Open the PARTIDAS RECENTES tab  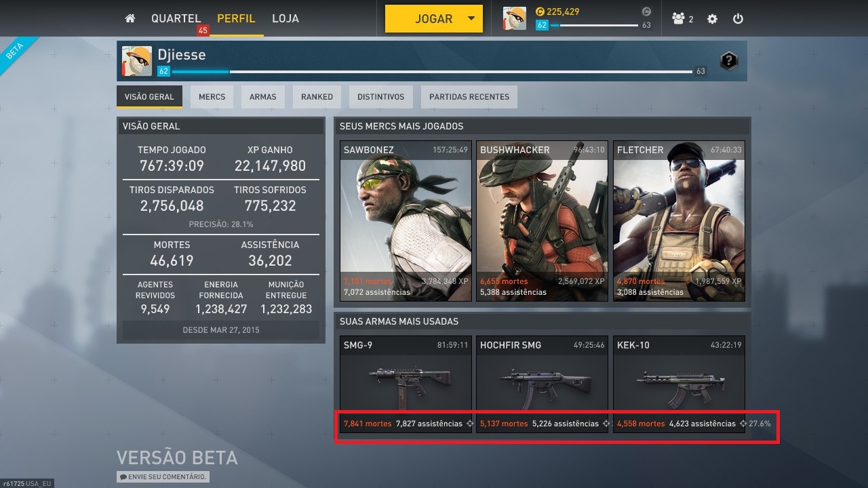(x=469, y=97)
